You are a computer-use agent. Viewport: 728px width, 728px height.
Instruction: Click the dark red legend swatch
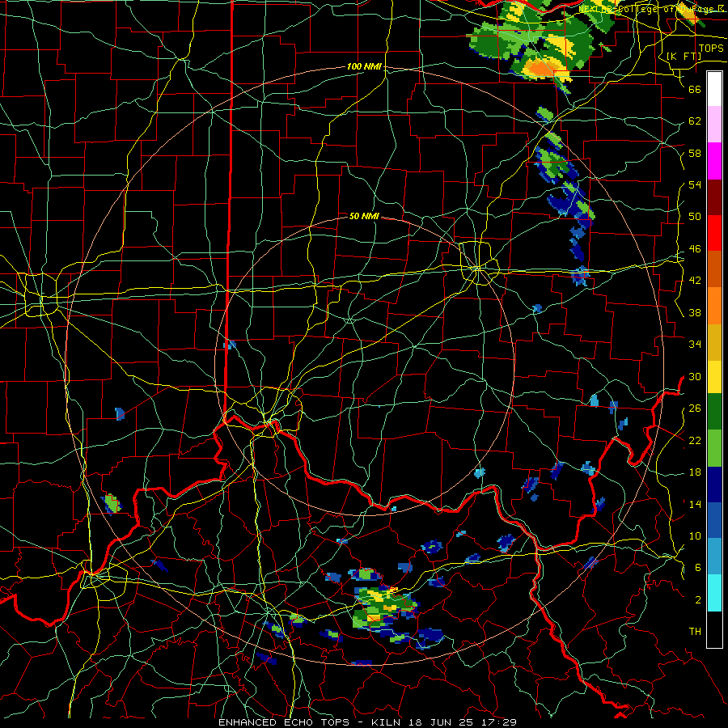coord(714,197)
